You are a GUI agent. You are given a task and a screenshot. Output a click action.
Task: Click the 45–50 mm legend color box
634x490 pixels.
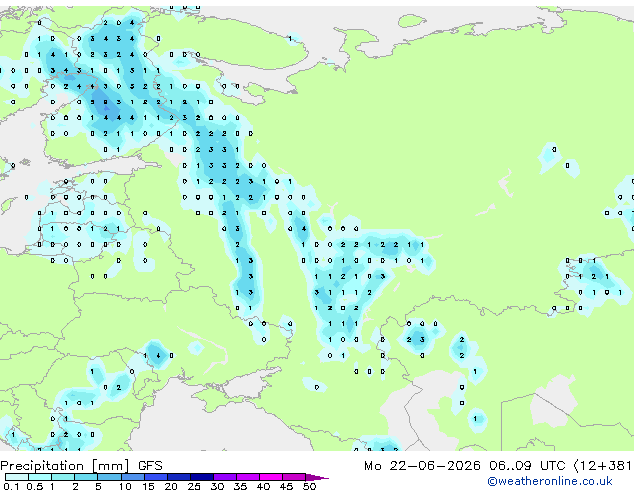294,477
